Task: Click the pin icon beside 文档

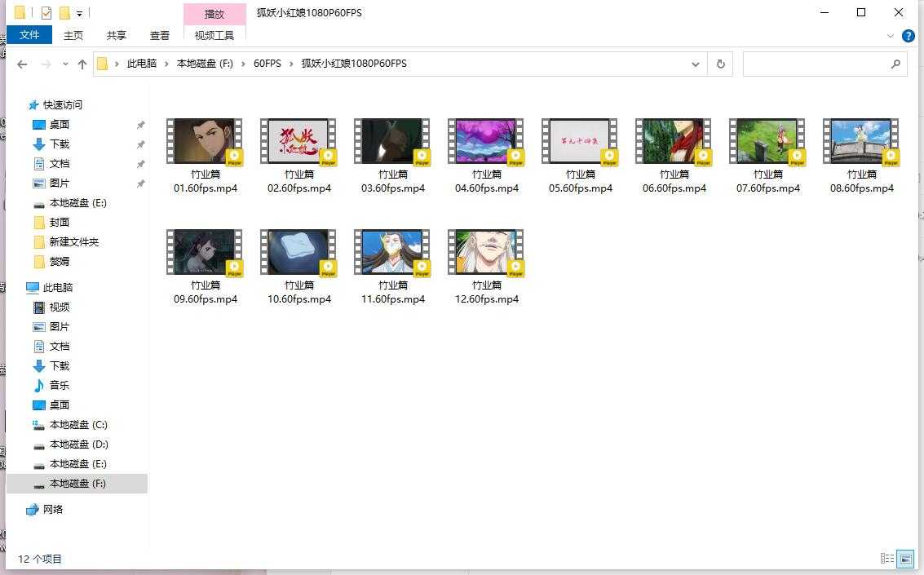Action: 140,164
